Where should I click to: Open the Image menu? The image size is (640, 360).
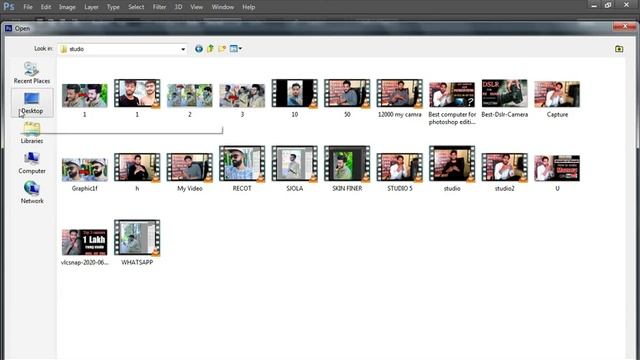pyautogui.click(x=67, y=7)
